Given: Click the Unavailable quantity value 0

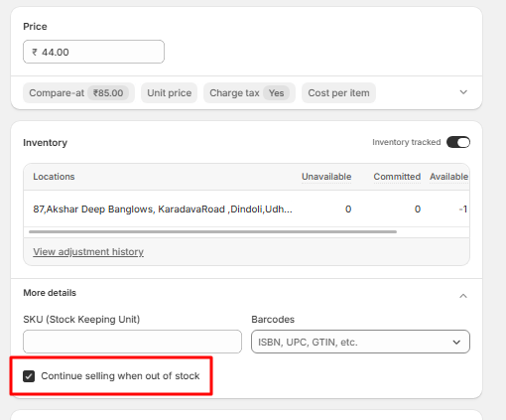Looking at the screenshot, I should click(x=348, y=210).
